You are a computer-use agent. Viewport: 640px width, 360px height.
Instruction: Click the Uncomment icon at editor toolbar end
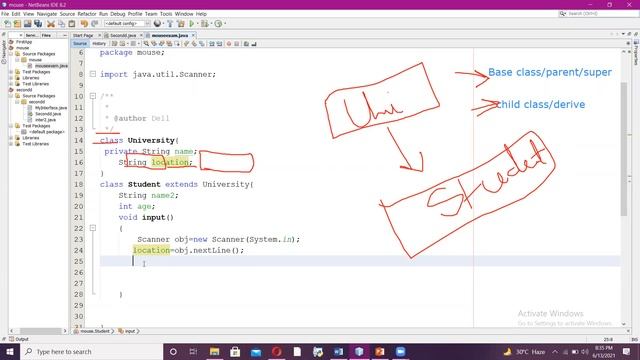pos(254,44)
